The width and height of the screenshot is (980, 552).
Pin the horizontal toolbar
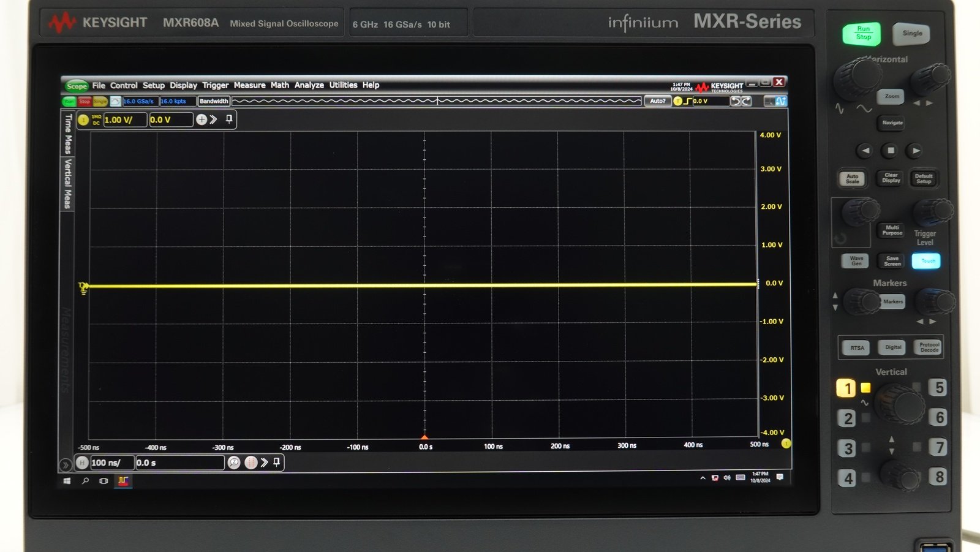tap(277, 462)
